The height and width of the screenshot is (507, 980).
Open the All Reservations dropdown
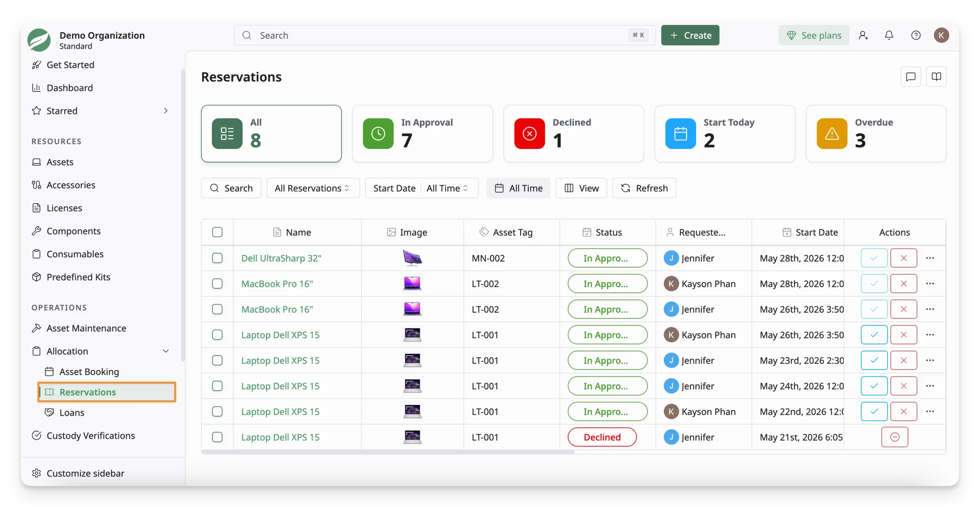313,188
